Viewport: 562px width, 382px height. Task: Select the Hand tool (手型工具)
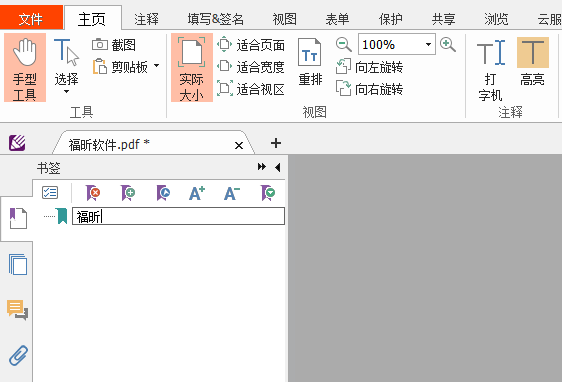25,68
